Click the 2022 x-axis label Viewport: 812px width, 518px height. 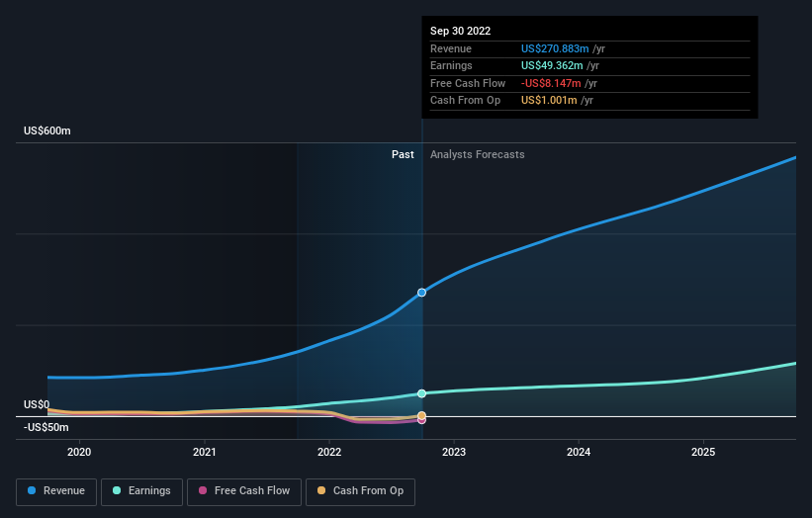329,452
